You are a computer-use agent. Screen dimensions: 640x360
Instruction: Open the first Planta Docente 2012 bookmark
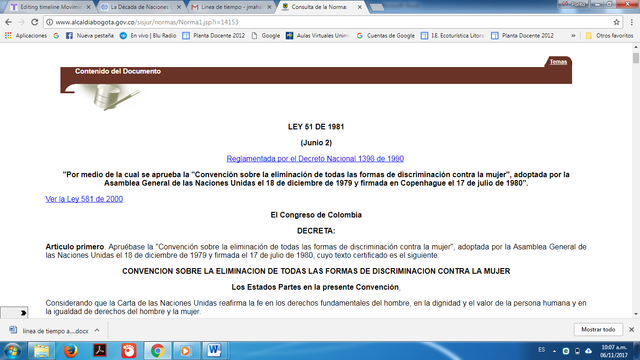coord(214,36)
